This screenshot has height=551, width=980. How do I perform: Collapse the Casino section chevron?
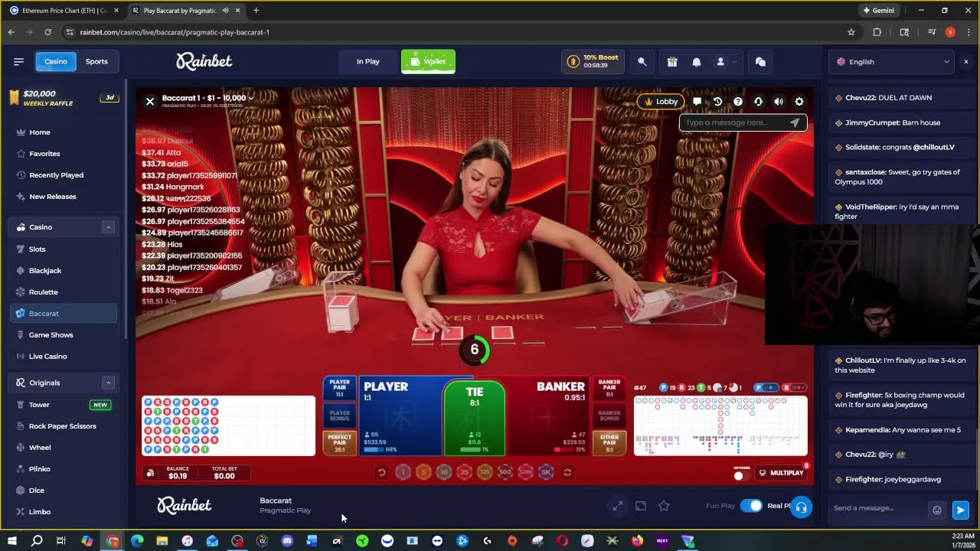[x=108, y=227]
